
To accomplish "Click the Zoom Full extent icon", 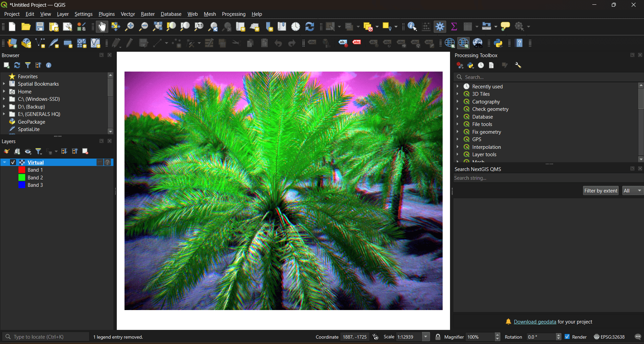I will 157,27.
